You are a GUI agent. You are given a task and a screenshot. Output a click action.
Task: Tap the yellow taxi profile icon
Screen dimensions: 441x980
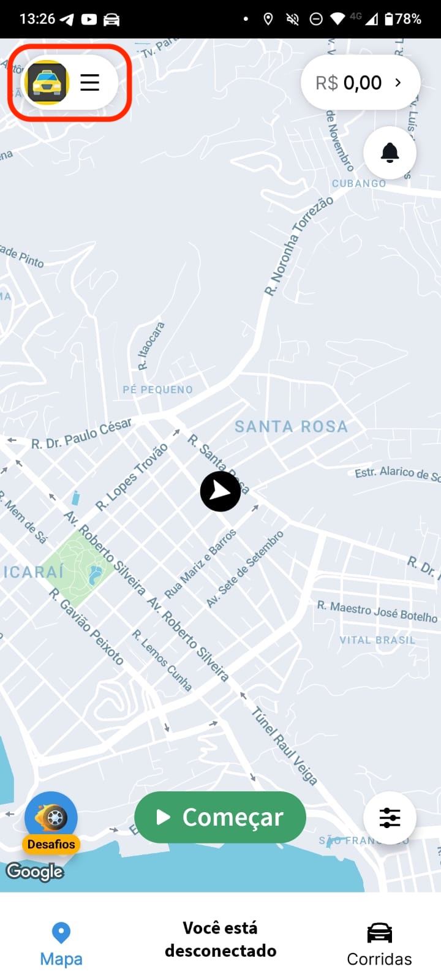click(47, 83)
